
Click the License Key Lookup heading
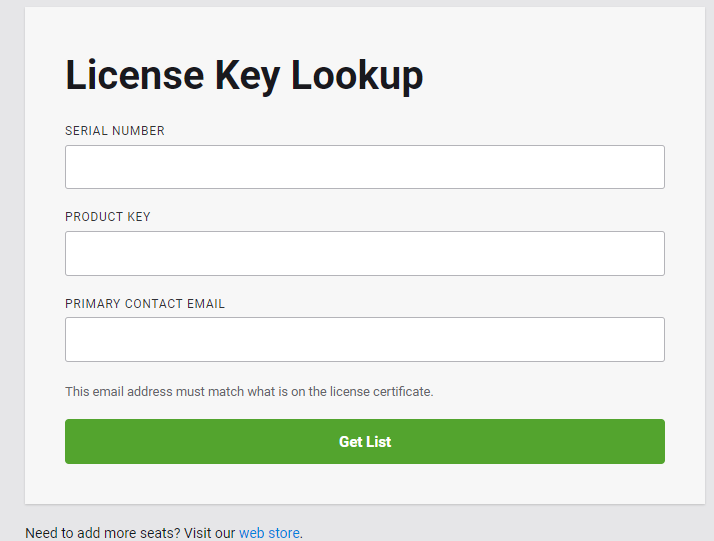coord(244,76)
